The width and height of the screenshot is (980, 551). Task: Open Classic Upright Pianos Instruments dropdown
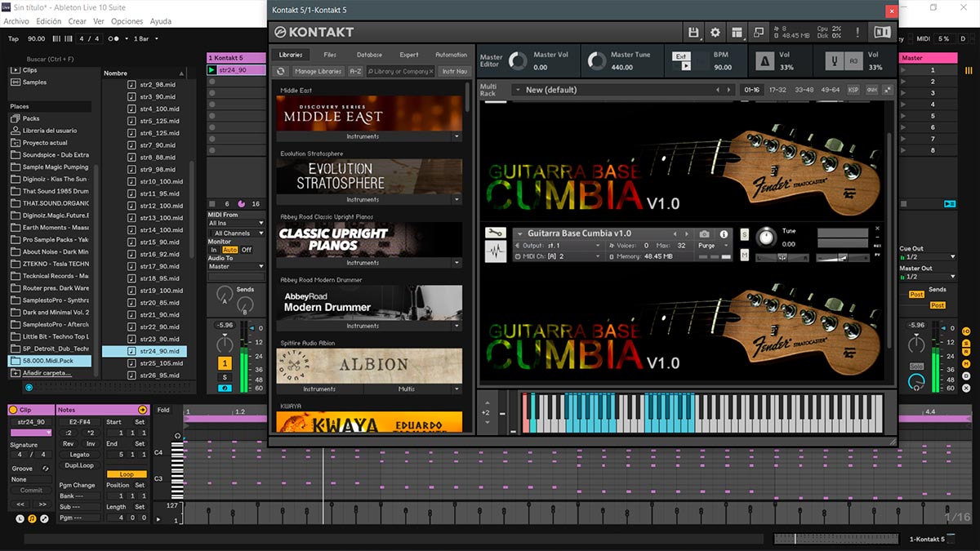click(457, 263)
